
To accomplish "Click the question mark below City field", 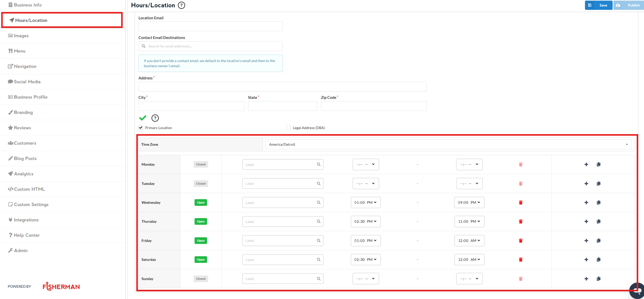I will pos(155,118).
